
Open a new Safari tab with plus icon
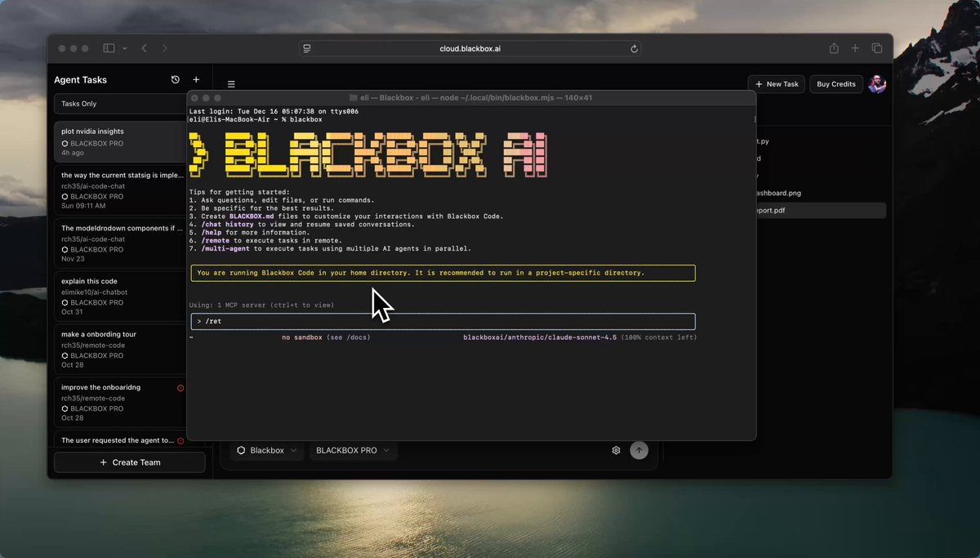point(855,49)
